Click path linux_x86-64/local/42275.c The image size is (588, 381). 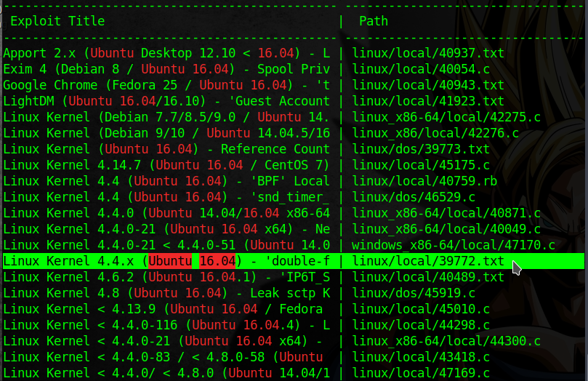446,117
